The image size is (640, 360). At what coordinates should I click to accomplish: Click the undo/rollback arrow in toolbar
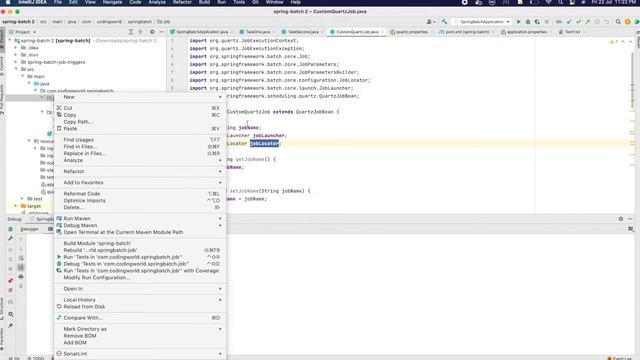607,22
